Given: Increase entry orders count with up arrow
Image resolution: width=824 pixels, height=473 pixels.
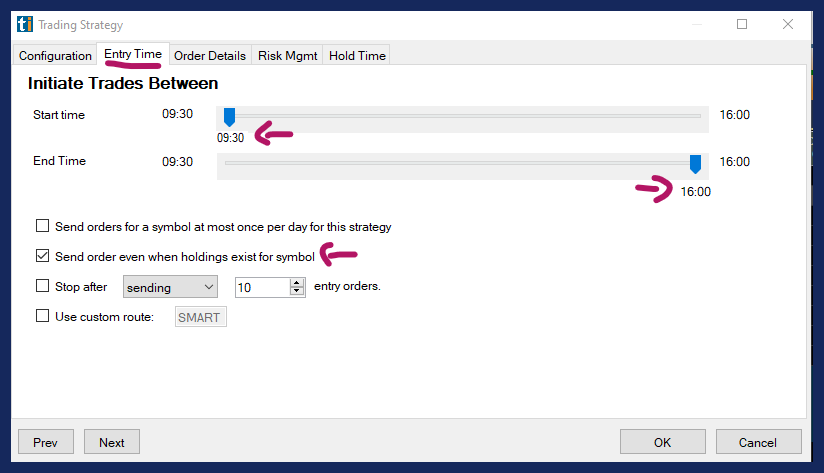Looking at the screenshot, I should [296, 283].
